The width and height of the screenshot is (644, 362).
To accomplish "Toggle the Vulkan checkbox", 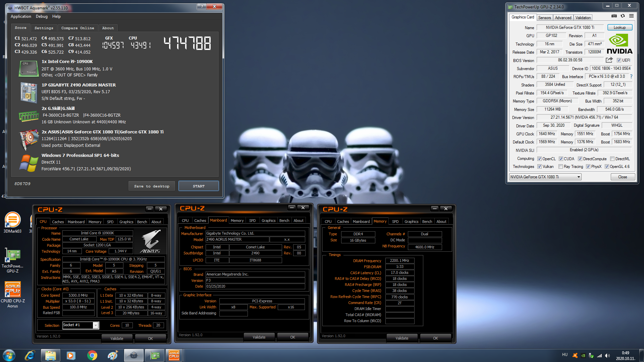I will tap(539, 167).
